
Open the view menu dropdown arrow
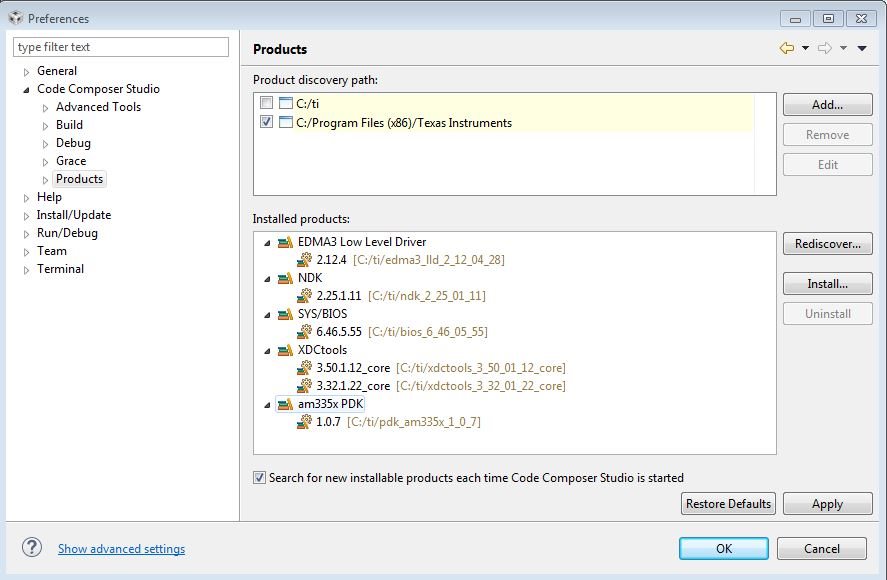coord(862,48)
